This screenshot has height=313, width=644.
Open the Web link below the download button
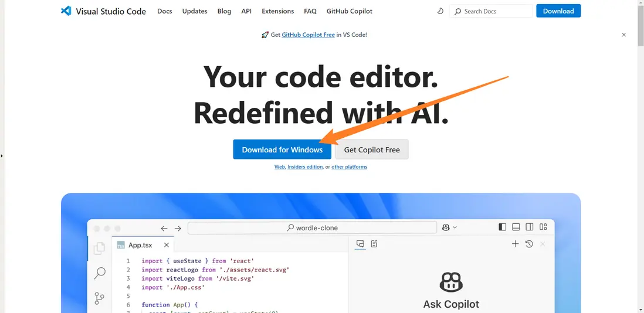(280, 167)
